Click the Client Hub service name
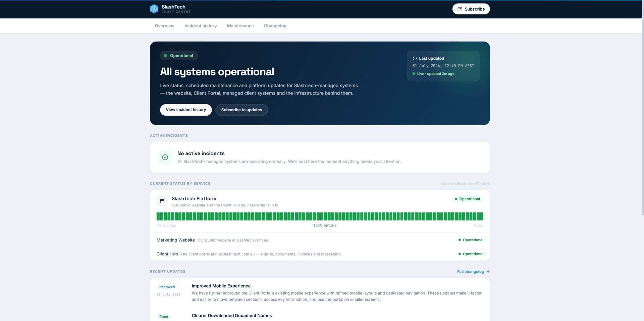The image size is (644, 321). tap(167, 254)
